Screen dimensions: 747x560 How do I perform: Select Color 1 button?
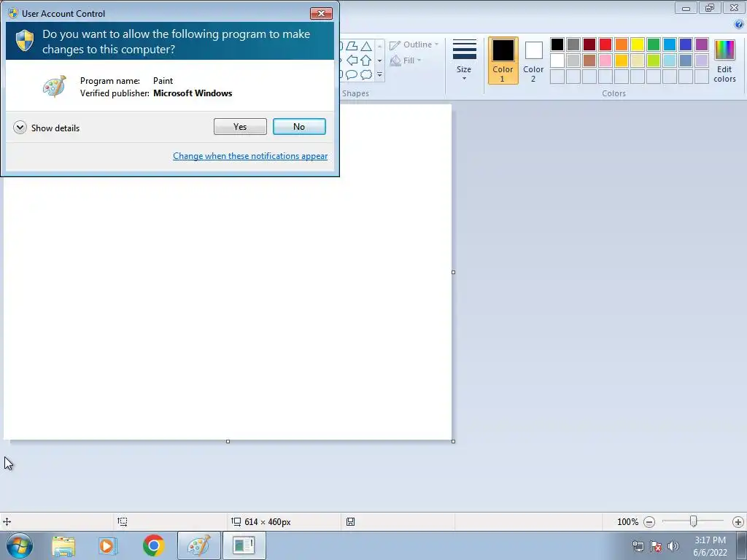pos(503,61)
